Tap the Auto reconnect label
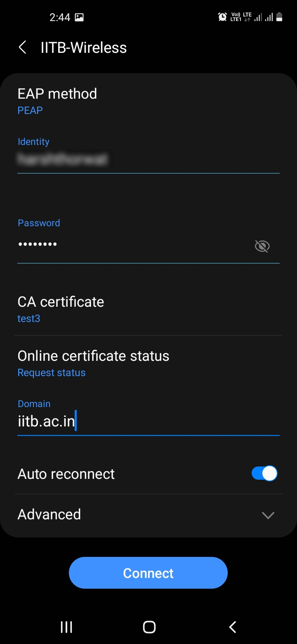297x644 pixels. [x=66, y=474]
